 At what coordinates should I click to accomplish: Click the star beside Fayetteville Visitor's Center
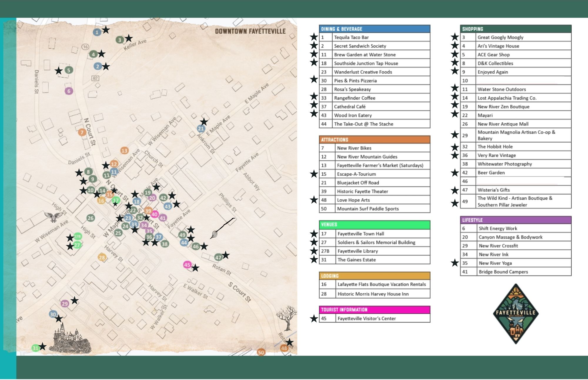[314, 319]
